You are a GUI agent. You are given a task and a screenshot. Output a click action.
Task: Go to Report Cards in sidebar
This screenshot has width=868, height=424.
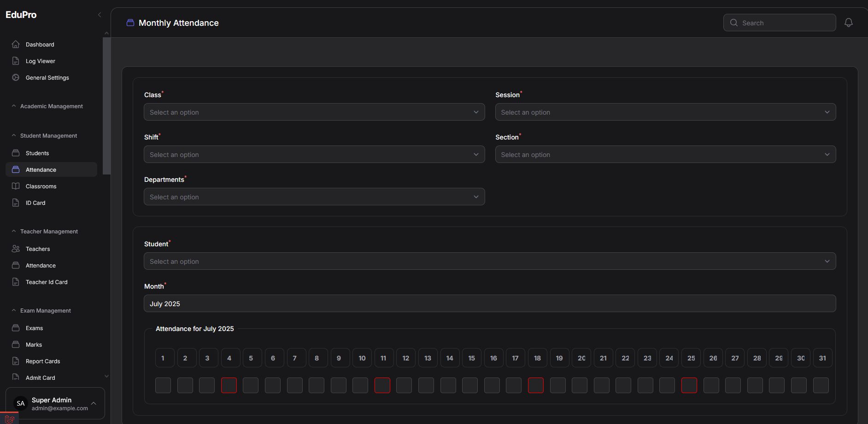pos(43,361)
